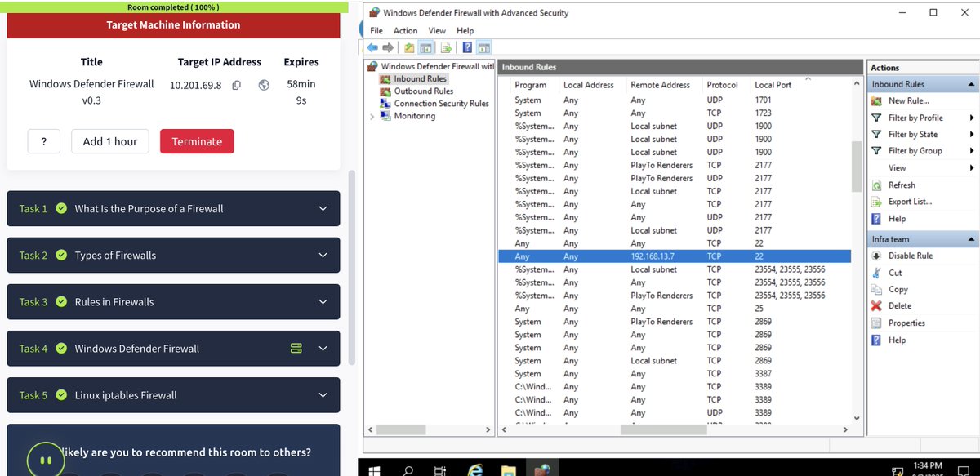Click Disable Rule for Infra team

click(x=910, y=256)
